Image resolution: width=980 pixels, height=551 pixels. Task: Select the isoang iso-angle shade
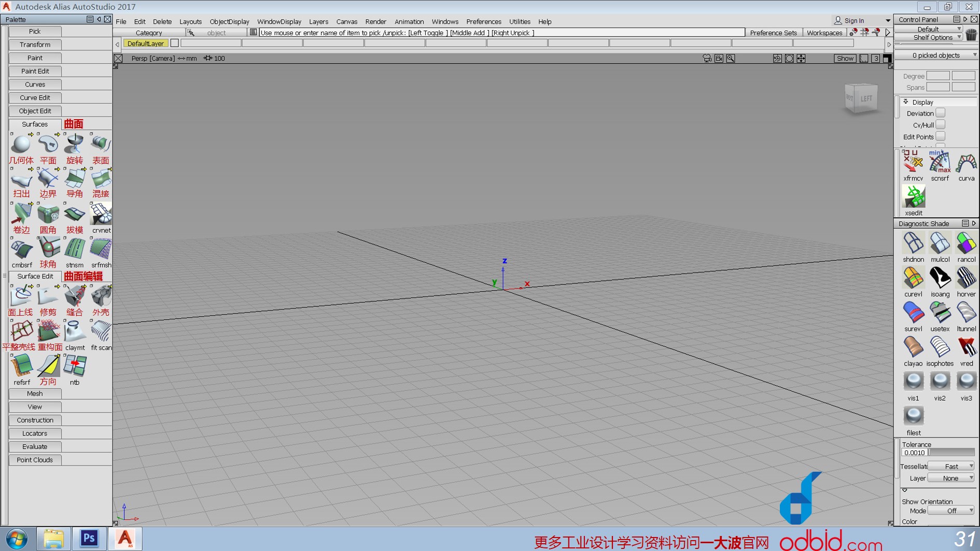coord(940,278)
